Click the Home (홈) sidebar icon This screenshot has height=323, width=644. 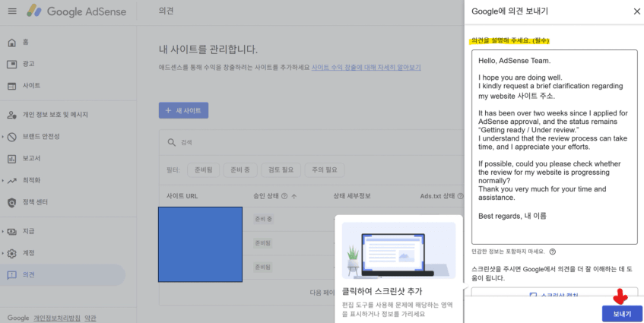tap(11, 42)
